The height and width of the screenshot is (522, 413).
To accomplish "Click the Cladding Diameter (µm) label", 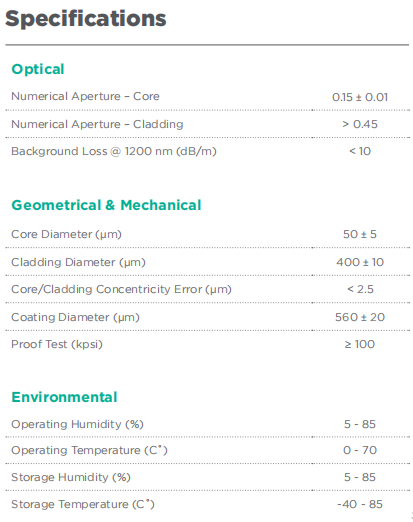I will point(78,262).
